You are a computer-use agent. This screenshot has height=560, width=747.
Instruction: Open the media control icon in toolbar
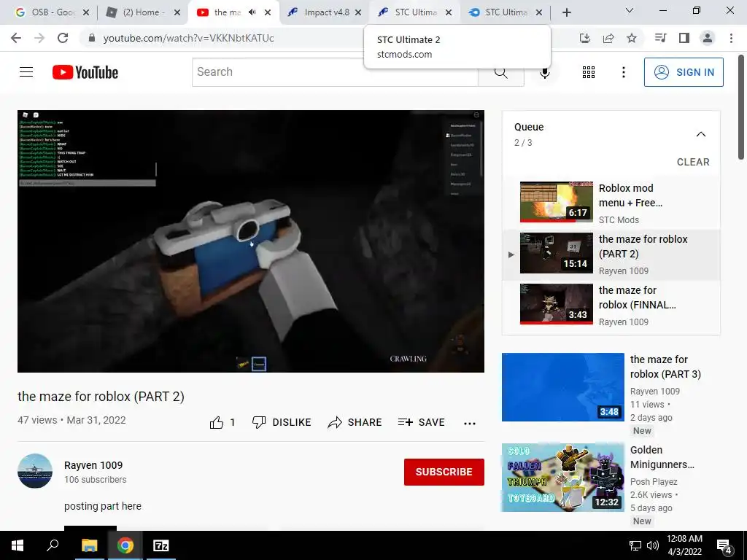[660, 38]
